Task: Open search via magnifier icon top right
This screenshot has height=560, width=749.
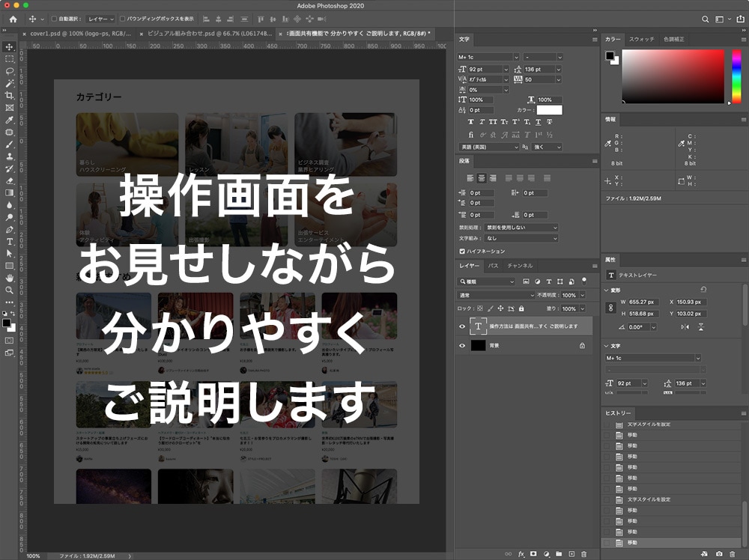Action: click(705, 19)
